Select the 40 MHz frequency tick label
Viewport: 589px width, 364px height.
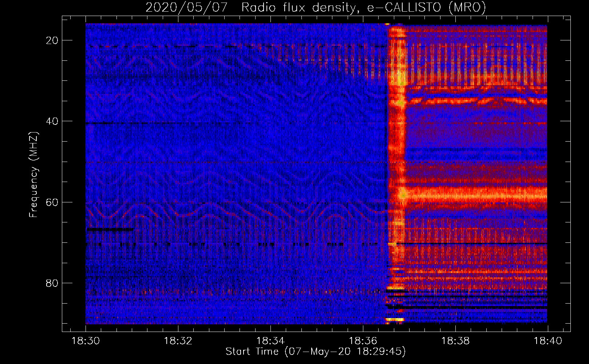(x=52, y=121)
